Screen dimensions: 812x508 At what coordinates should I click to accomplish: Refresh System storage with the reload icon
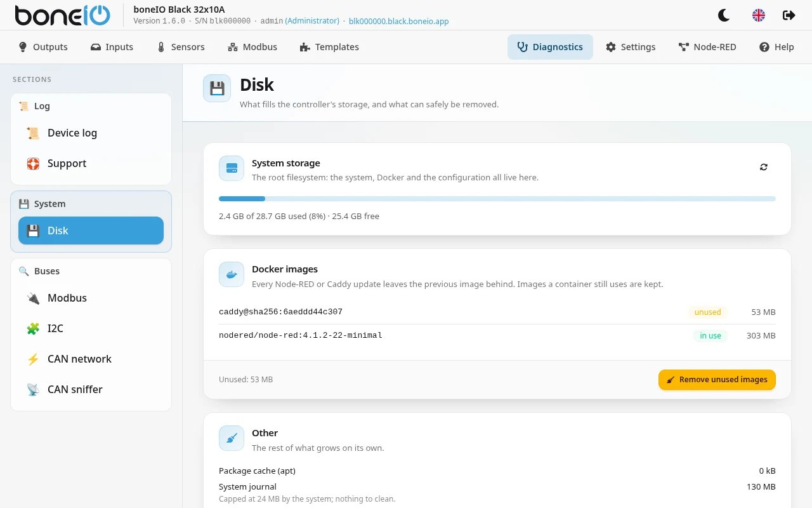pos(764,167)
